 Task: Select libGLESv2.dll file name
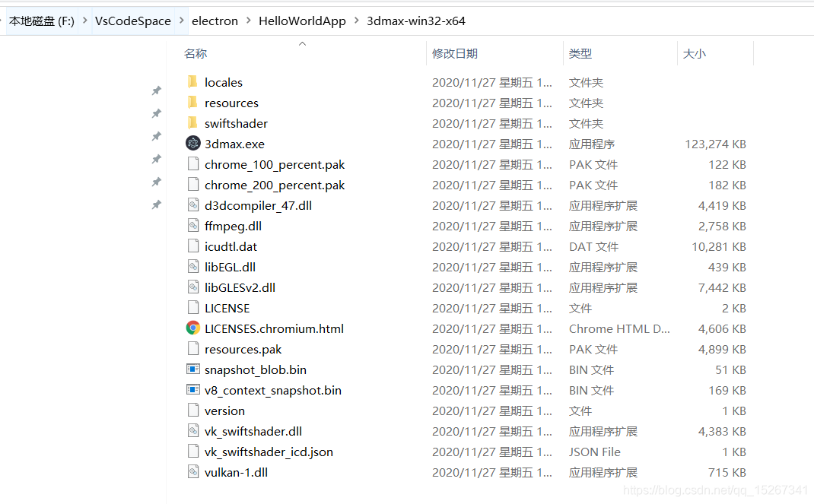point(240,288)
